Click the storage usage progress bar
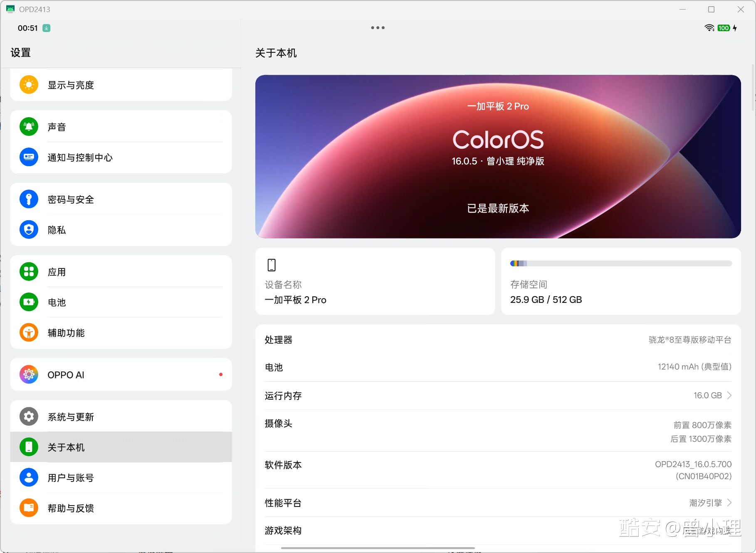This screenshot has height=553, width=756. (x=620, y=263)
